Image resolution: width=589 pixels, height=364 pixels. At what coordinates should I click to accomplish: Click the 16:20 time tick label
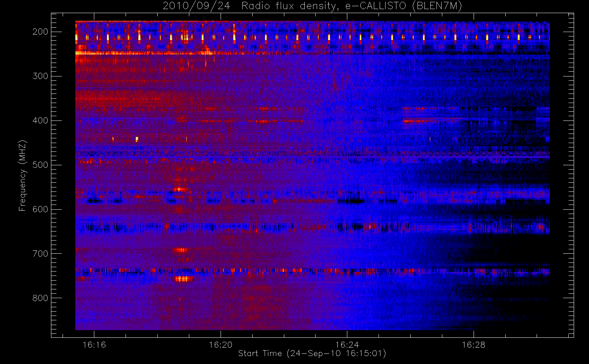pos(221,345)
